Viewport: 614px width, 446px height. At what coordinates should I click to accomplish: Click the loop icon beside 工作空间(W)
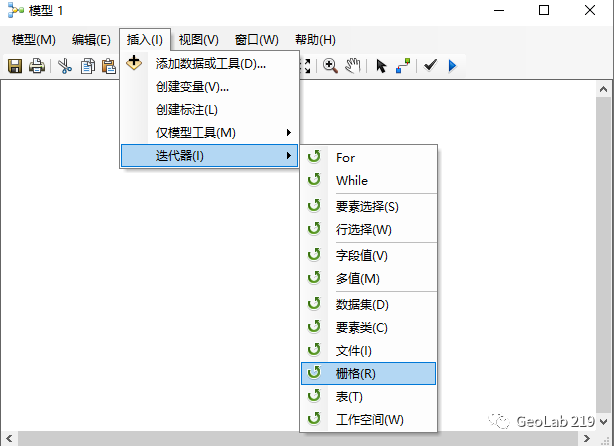pos(314,419)
